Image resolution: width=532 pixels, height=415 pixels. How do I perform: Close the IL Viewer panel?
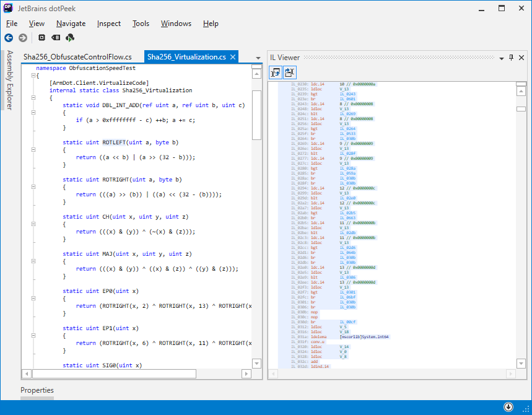click(522, 57)
